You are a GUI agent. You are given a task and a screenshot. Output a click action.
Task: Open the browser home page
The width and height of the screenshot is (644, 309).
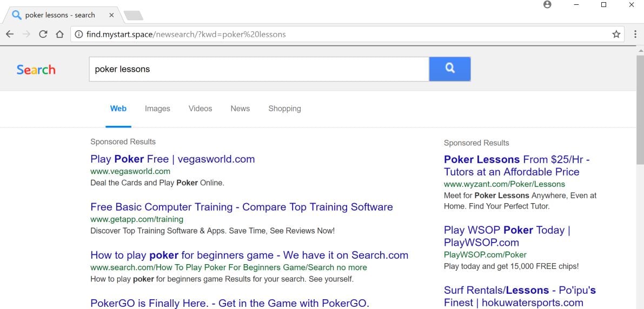(x=60, y=35)
